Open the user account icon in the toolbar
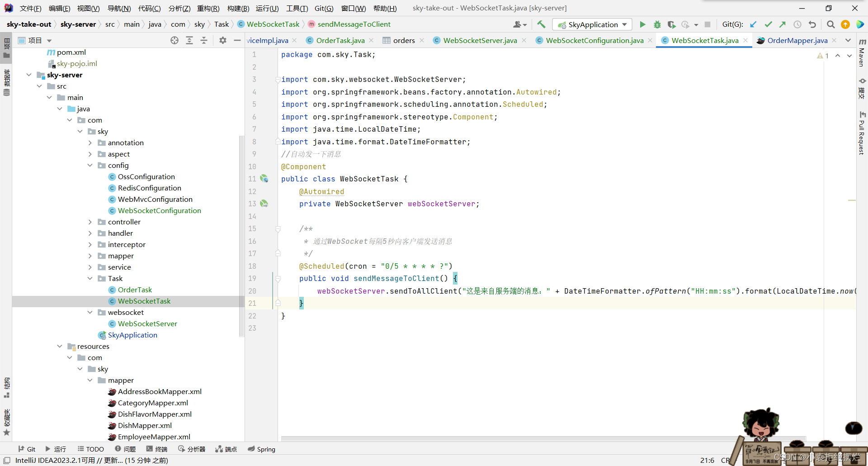This screenshot has width=868, height=466. pyautogui.click(x=520, y=24)
